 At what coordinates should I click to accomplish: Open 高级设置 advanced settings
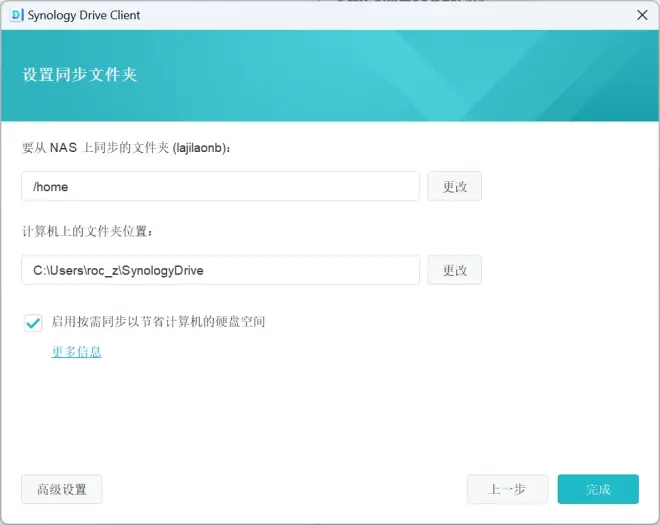[x=61, y=489]
